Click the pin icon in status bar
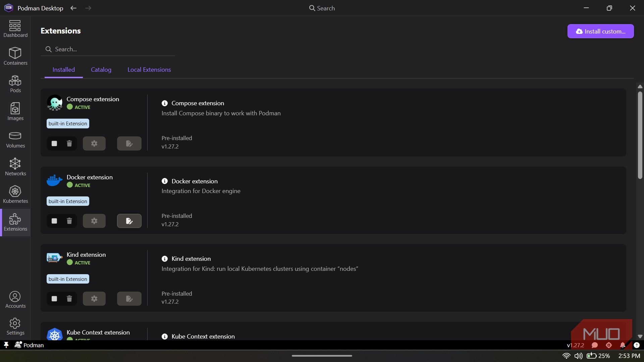The height and width of the screenshot is (362, 644). click(6, 345)
